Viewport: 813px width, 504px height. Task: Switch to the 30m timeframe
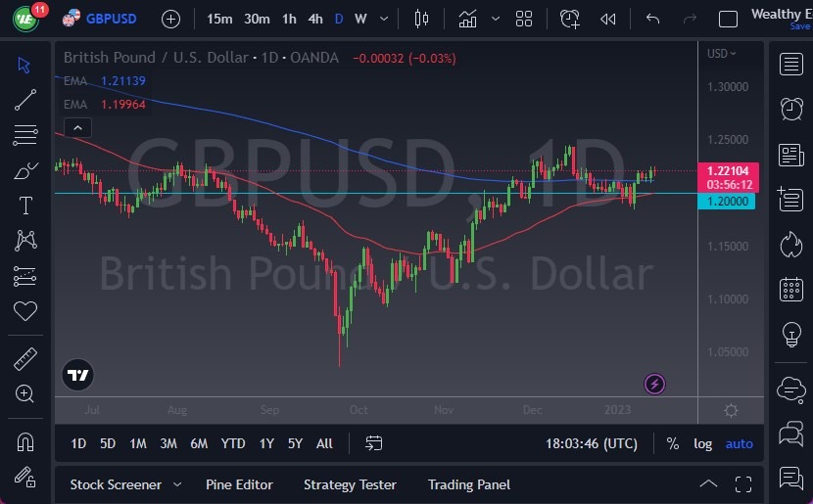coord(257,20)
